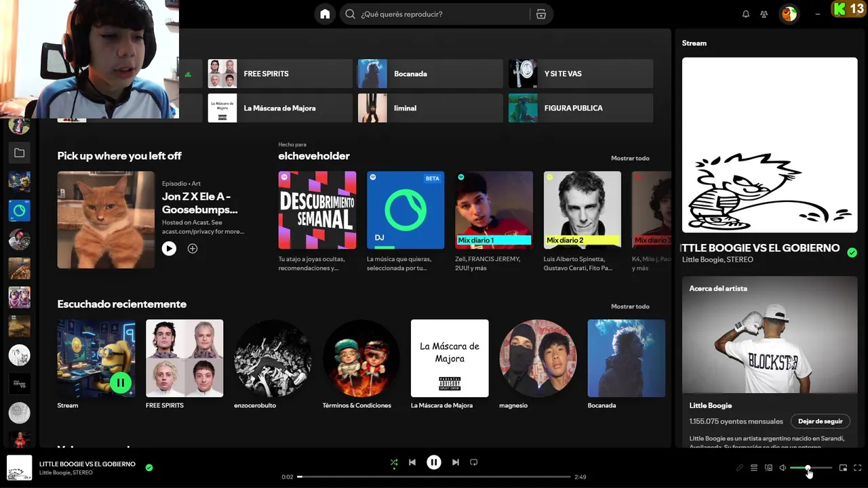Open Little Boogie artist name link
868x488 pixels.
click(711, 405)
